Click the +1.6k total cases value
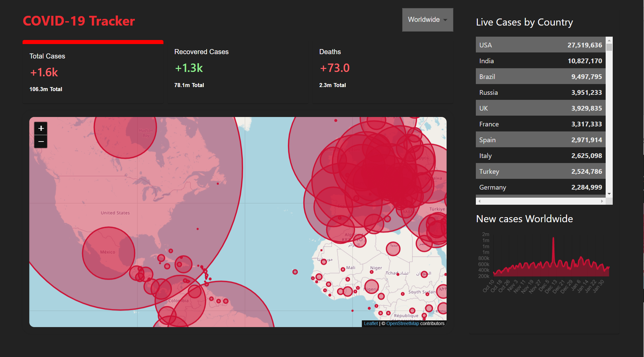Screen dimensions: 644x357 click(x=44, y=72)
